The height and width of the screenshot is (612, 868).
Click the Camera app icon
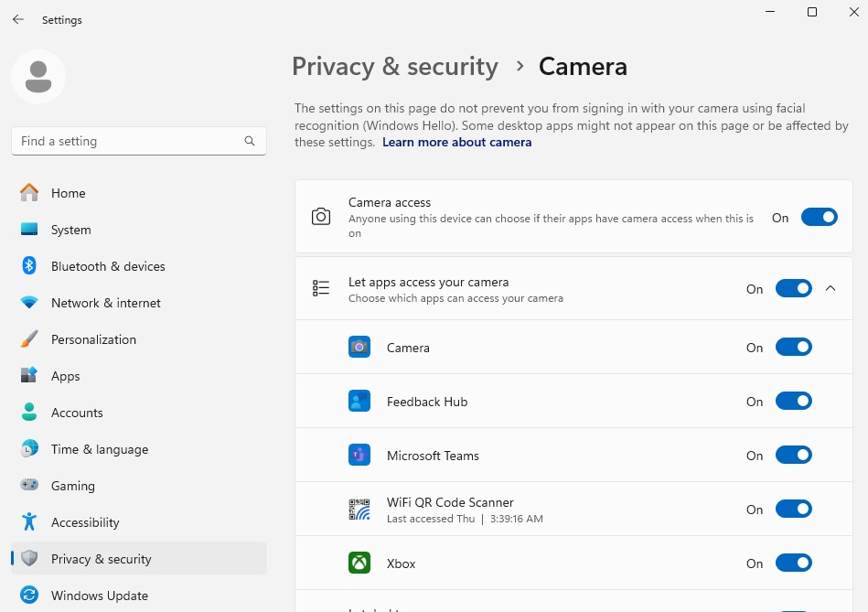tap(359, 348)
